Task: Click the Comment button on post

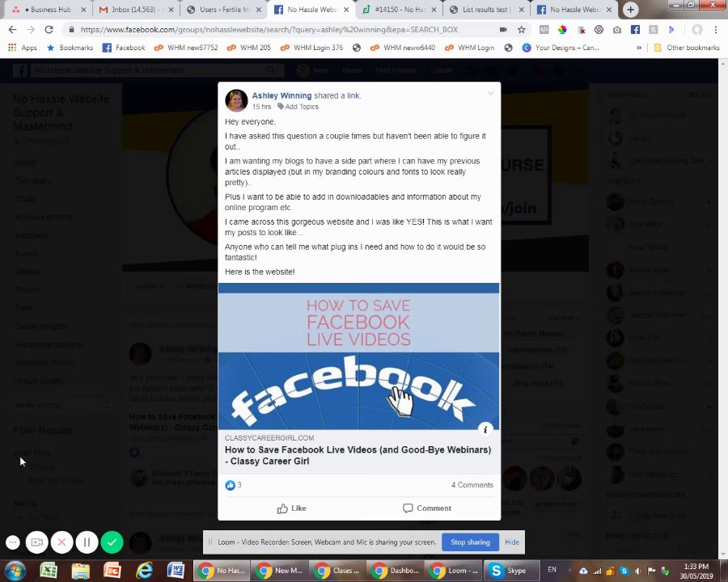Action: pos(427,508)
